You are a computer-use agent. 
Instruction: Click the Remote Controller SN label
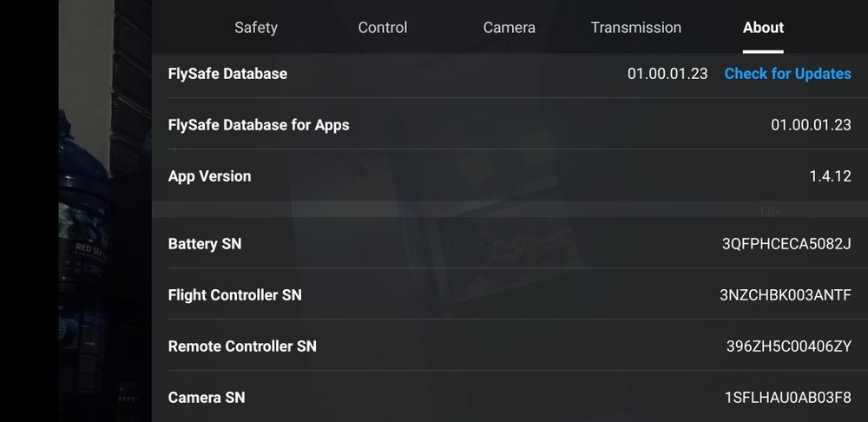242,346
